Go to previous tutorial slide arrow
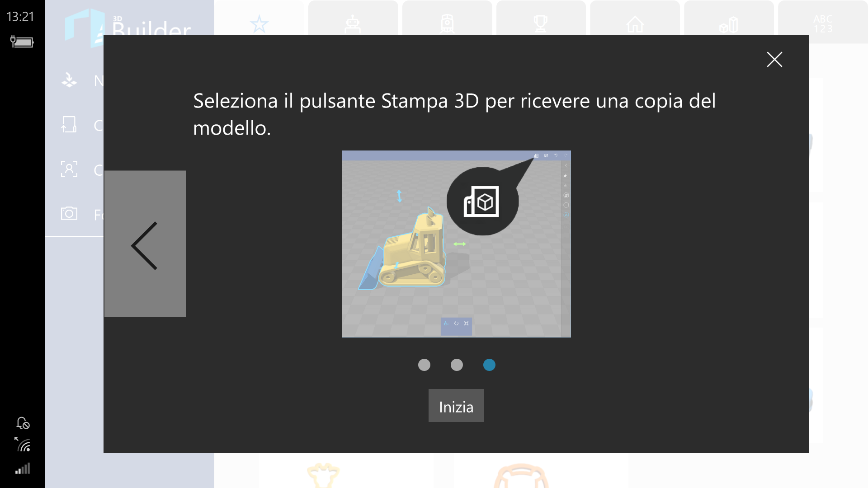 pos(145,244)
